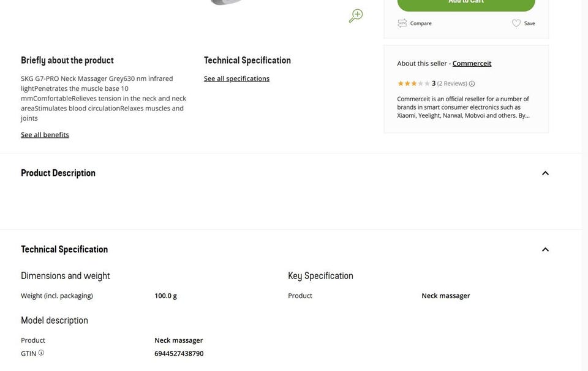Click the green Add to Cart button
Screen dimensions: 588x371
(x=466, y=4)
